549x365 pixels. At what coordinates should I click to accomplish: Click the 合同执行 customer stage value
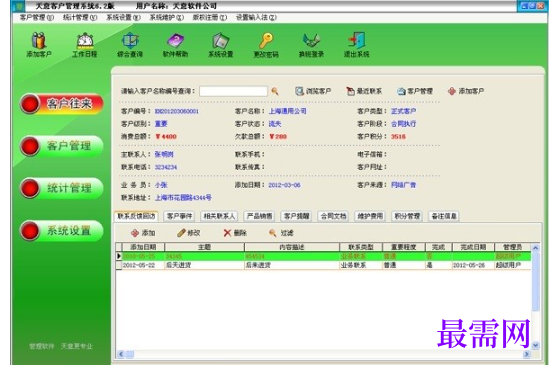click(x=403, y=124)
